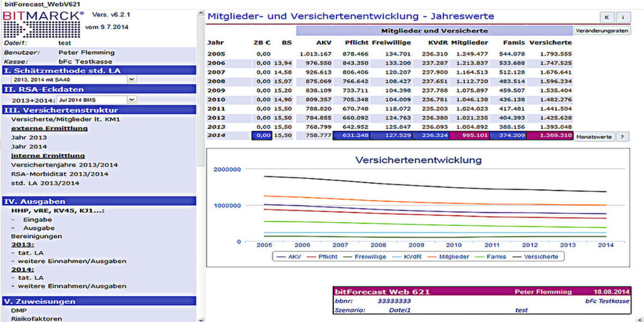Open section I. Schätzmethode std. LA
Image resolution: width=644 pixels, height=322 pixels.
99,70
